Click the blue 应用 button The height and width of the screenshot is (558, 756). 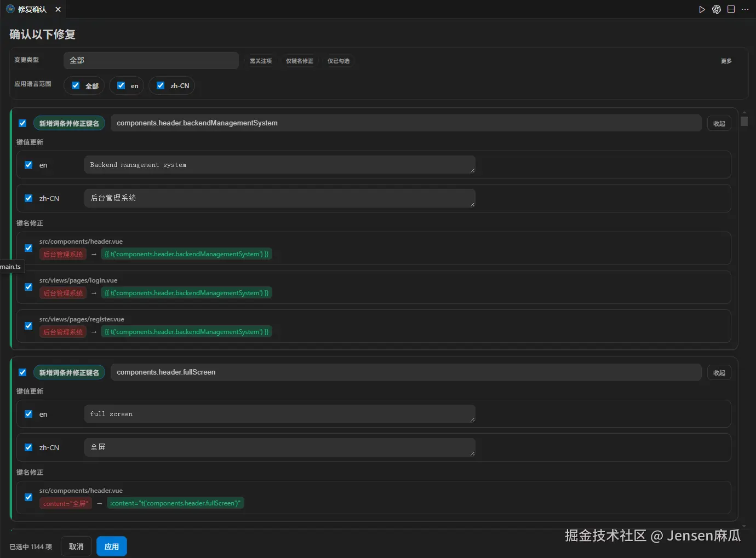[112, 547]
